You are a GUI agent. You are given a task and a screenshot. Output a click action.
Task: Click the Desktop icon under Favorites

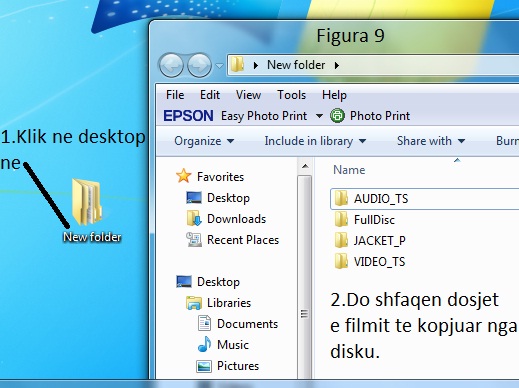click(x=194, y=197)
